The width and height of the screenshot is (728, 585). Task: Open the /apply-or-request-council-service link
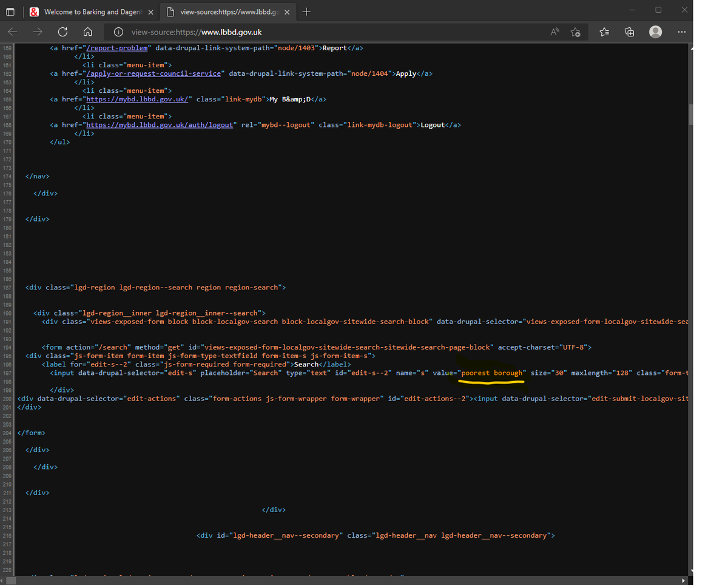153,73
